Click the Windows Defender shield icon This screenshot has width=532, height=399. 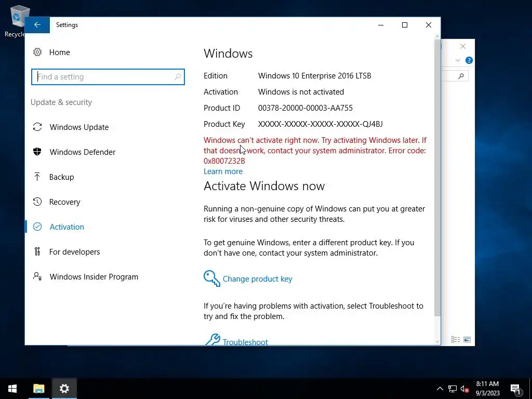click(x=37, y=152)
